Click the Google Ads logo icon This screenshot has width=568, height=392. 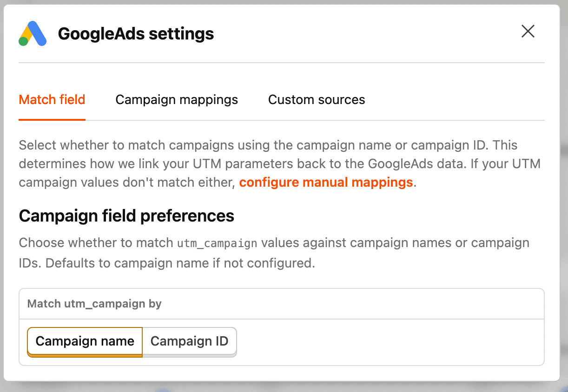[33, 33]
